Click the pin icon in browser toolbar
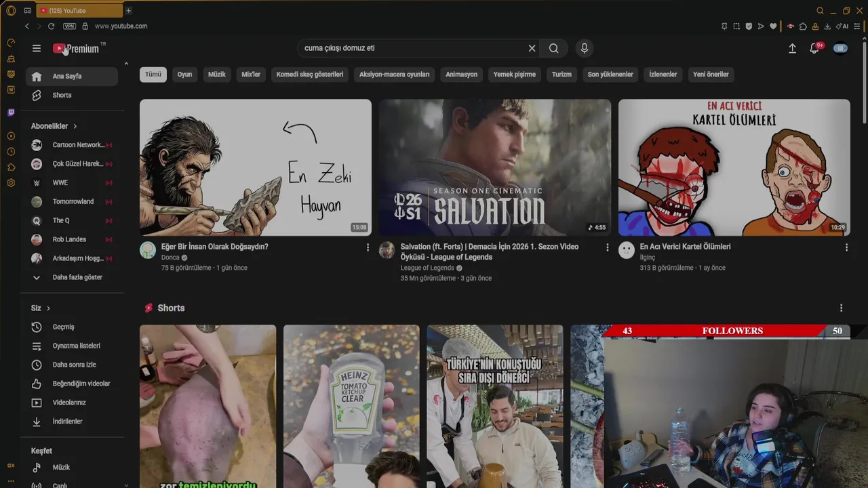The image size is (868, 488). point(724,26)
